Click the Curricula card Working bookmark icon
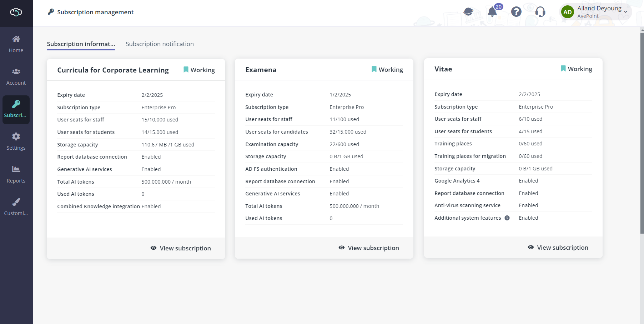Image resolution: width=644 pixels, height=324 pixels. (x=186, y=70)
